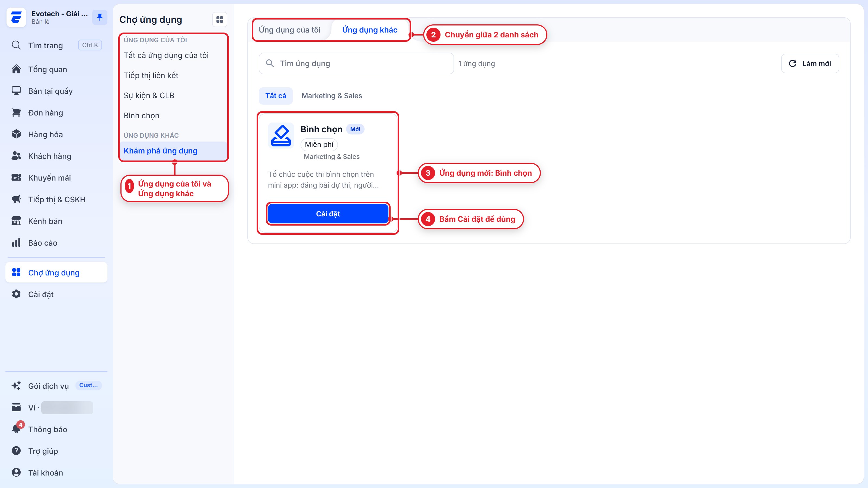Click the Cust... plan badge
868x488 pixels.
88,385
